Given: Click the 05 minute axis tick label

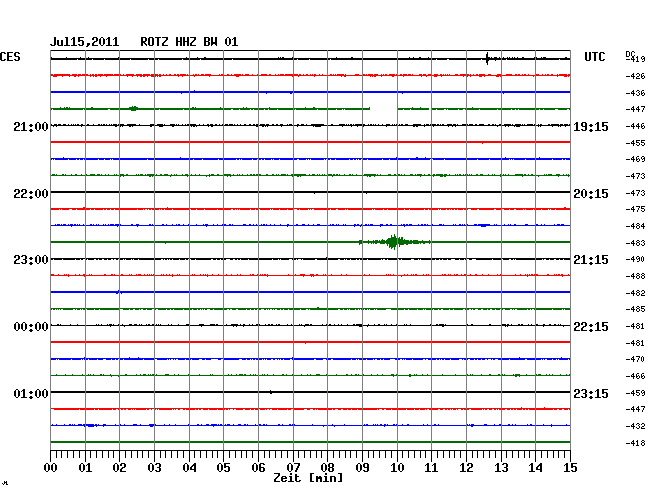Looking at the screenshot, I should pos(223,468).
